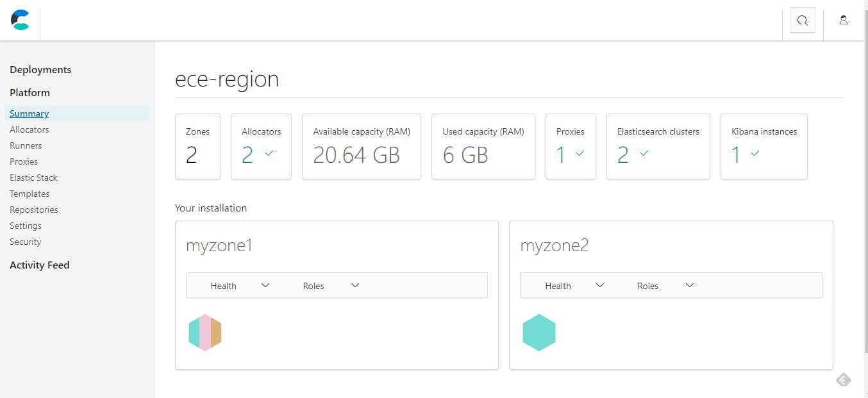The image size is (868, 398).
Task: Click the Kibana instances checkmark icon
Action: (x=755, y=154)
